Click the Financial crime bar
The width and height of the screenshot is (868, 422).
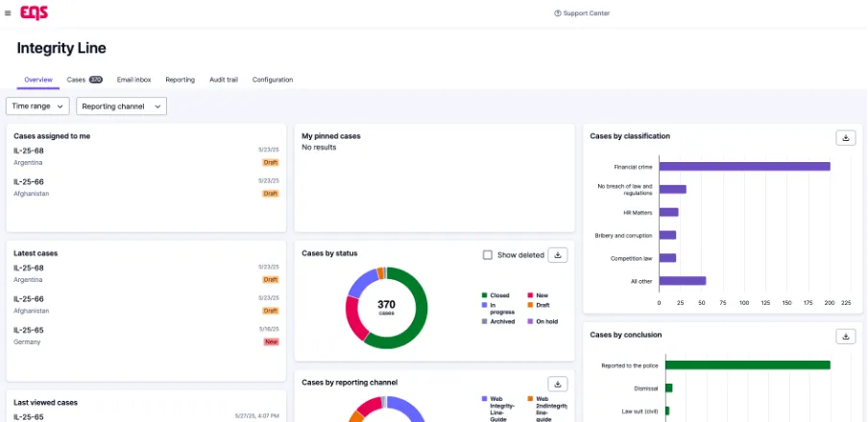pos(744,167)
